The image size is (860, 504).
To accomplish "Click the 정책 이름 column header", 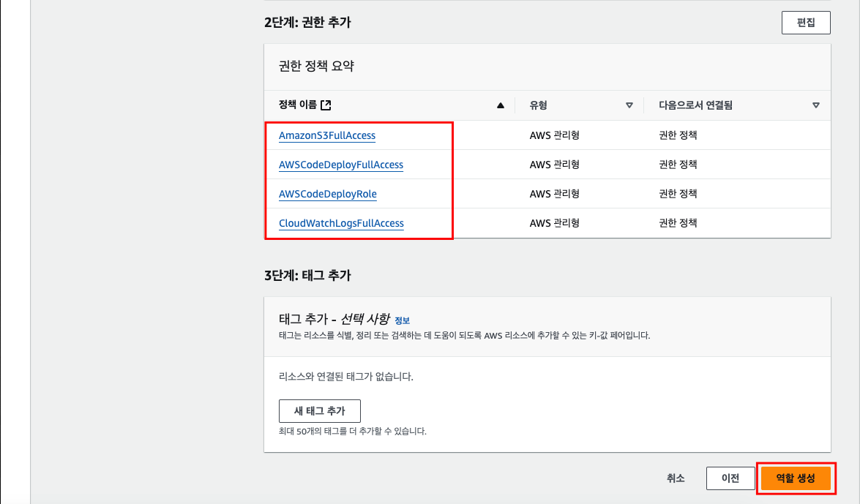I will tap(297, 105).
